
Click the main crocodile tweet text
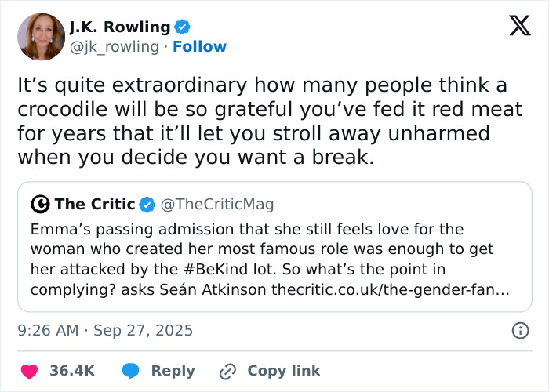[267, 121]
